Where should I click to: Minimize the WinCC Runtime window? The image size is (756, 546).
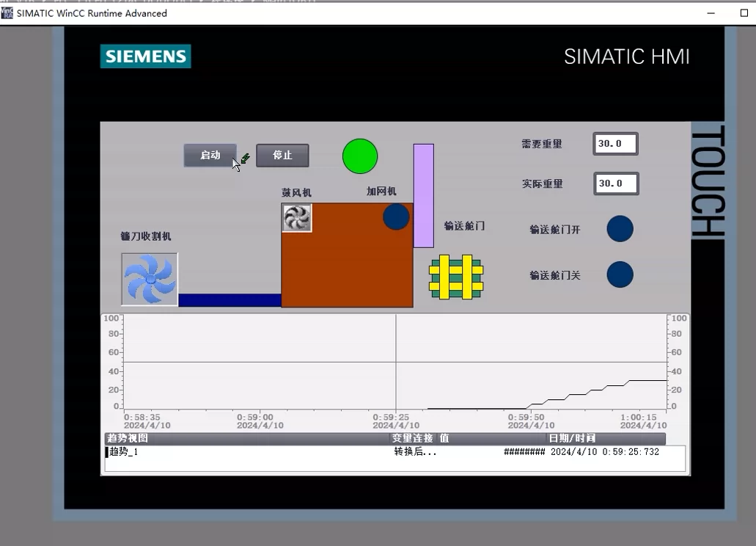pos(711,13)
